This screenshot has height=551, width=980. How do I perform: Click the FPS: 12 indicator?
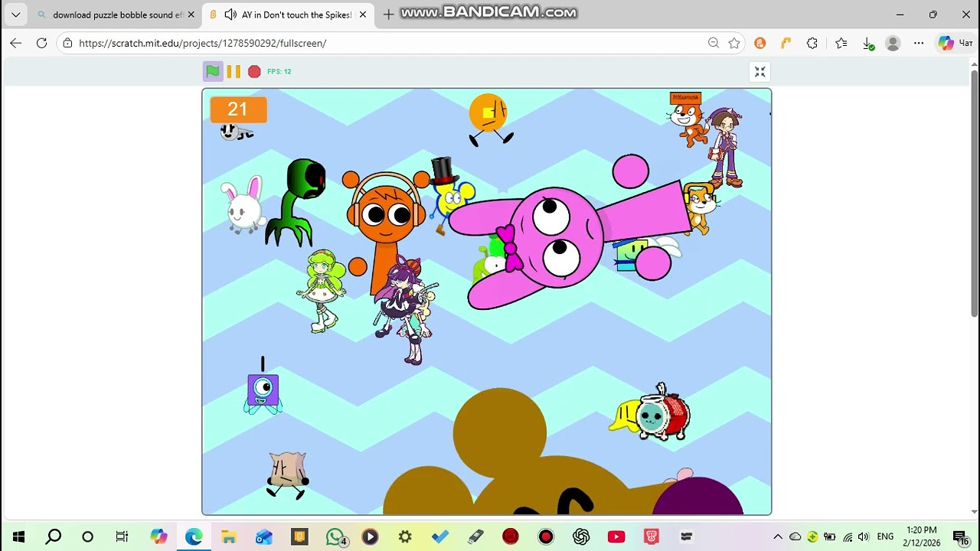(279, 72)
